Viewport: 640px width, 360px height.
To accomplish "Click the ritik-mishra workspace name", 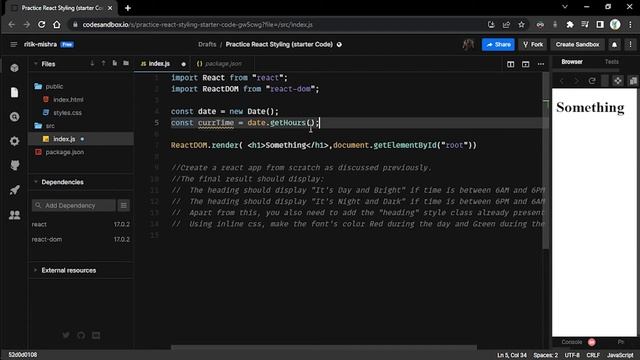I will [x=40, y=44].
